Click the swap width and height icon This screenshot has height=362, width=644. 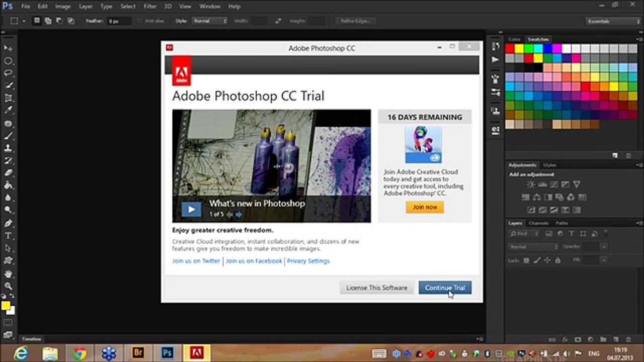tap(278, 21)
